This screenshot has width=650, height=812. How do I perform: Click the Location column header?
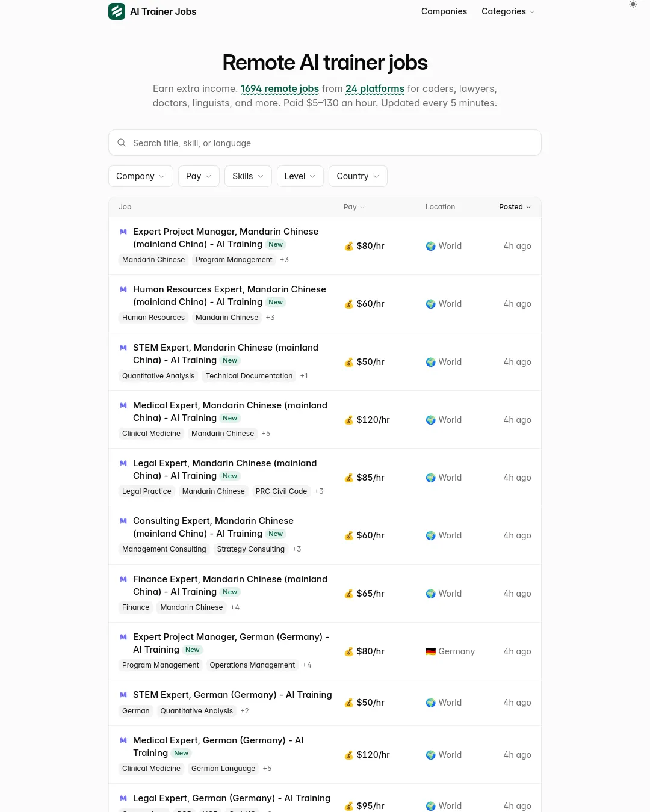440,207
